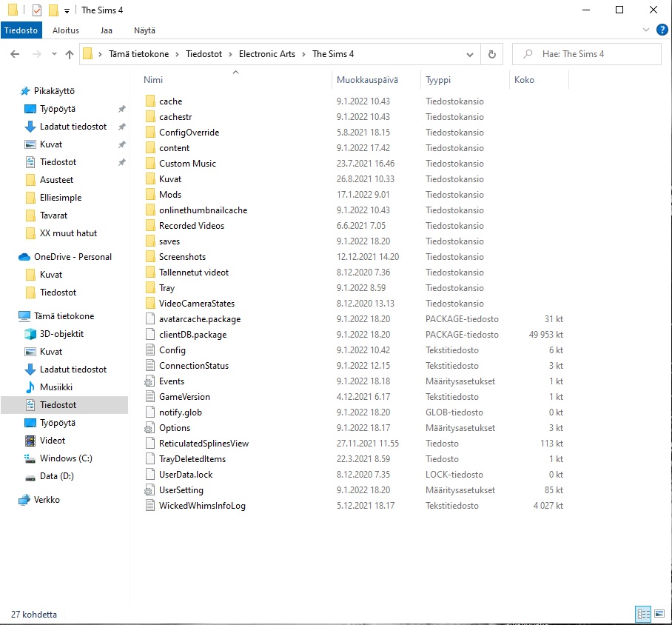Viewport: 672px width, 625px height.
Task: Select Tämä tietokone in the navigation pane
Action: tap(64, 316)
